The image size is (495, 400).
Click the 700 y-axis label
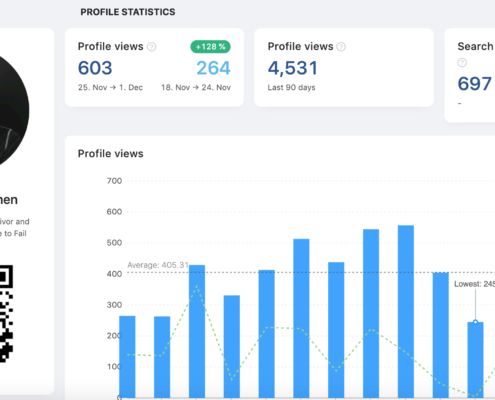coord(114,181)
